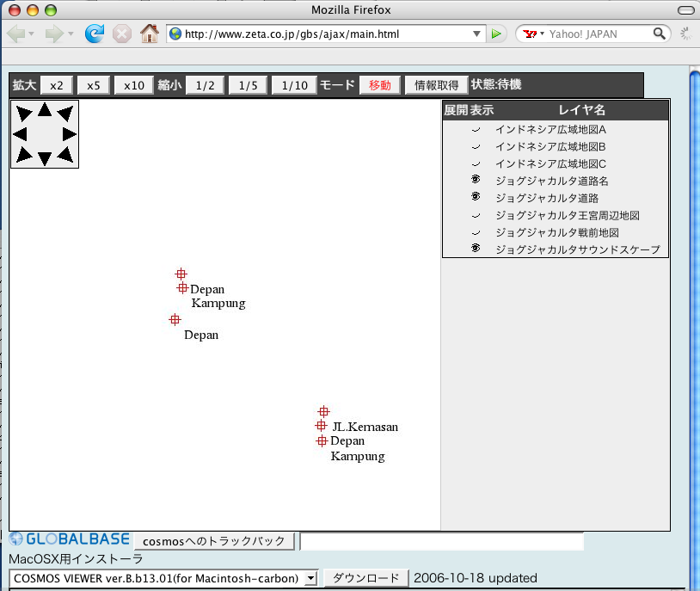Toggle visibility of インドネシア広域地図C layer
Screen dimensions: 700x591
[476, 164]
